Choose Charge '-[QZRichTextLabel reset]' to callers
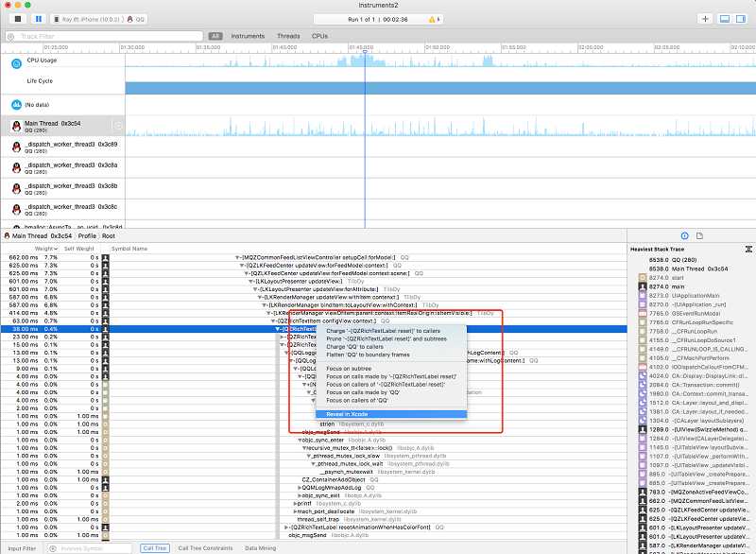The height and width of the screenshot is (554, 756). pos(391,331)
